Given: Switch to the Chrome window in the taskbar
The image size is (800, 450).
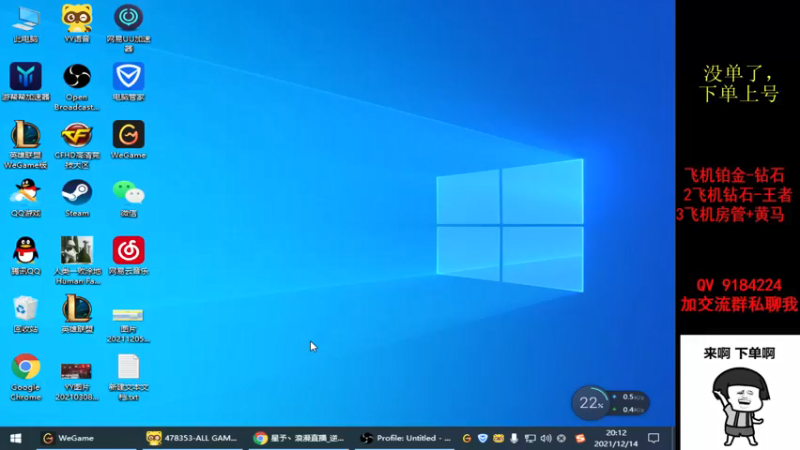Looking at the screenshot, I should pos(298,438).
